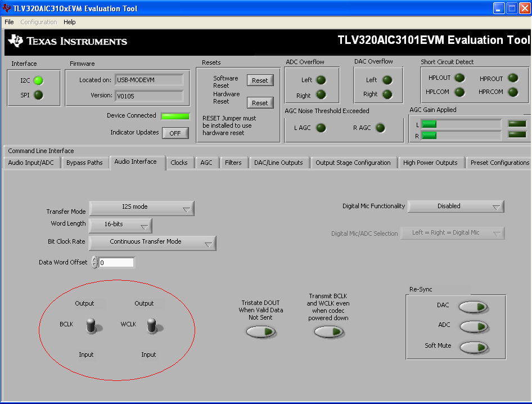Click the R AGC gain numeric indicator

pos(517,135)
